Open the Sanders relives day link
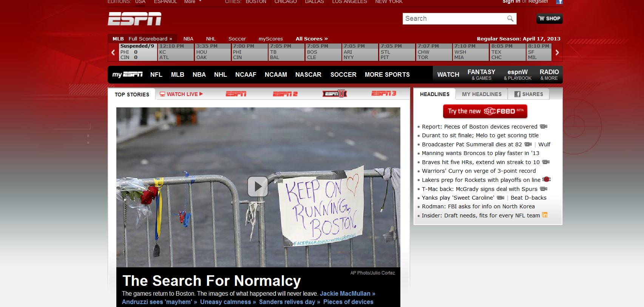The width and height of the screenshot is (644, 307). 290,302
